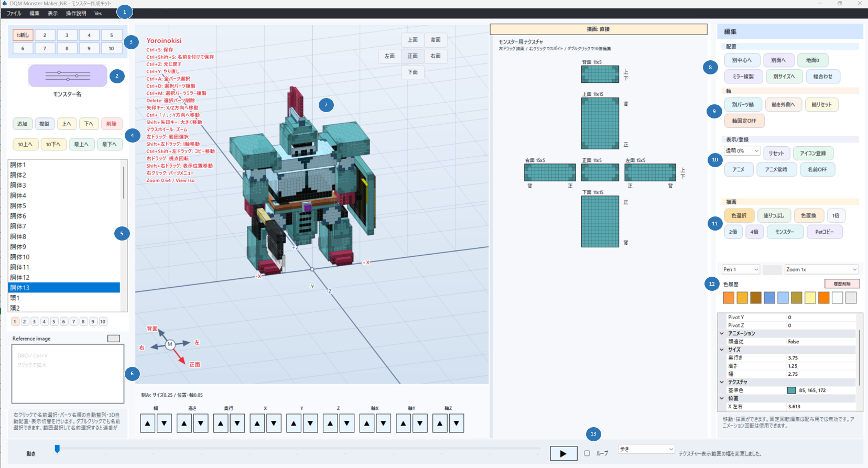Image resolution: width=868 pixels, height=468 pixels.
Task: Click the Y position down arrow
Action: point(310,423)
